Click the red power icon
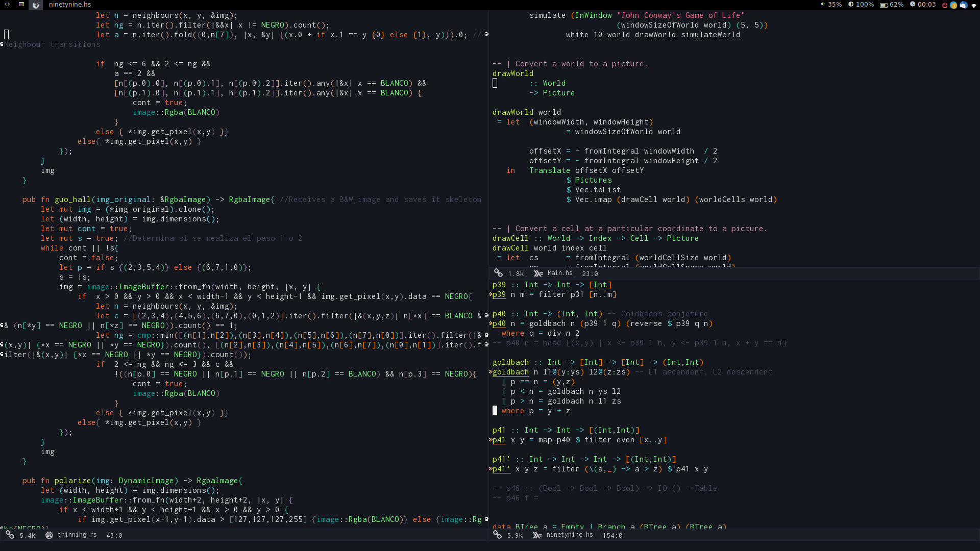The height and width of the screenshot is (551, 980). [x=945, y=5]
